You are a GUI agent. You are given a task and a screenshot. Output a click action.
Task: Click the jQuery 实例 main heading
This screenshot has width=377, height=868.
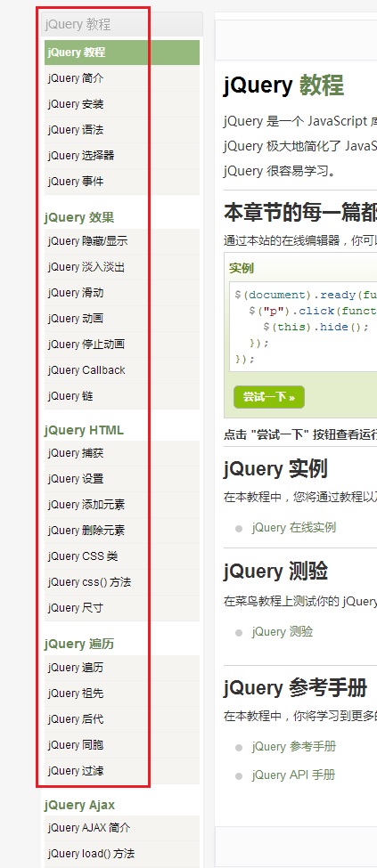[275, 469]
